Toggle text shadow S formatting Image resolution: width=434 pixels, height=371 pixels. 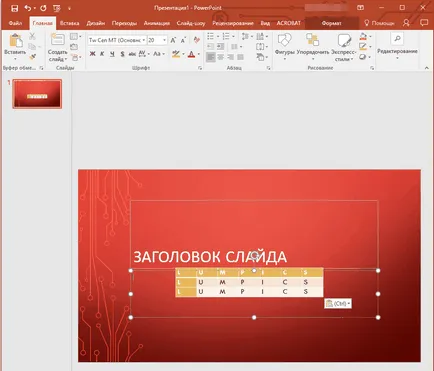tap(122, 54)
